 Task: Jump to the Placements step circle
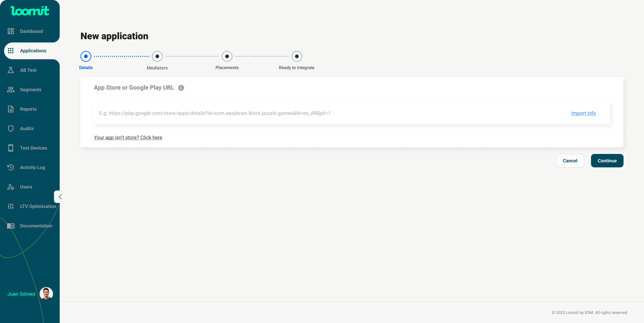point(227,56)
